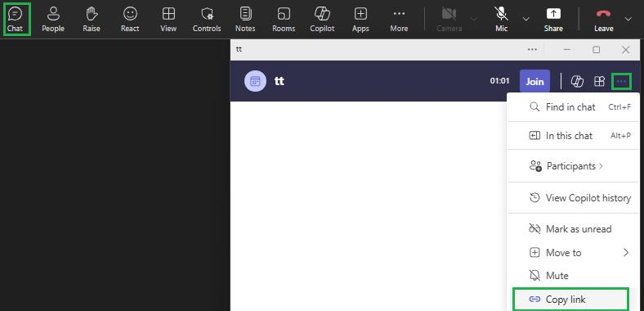Raise your hand in the meeting
644x311 pixels.
92,20
